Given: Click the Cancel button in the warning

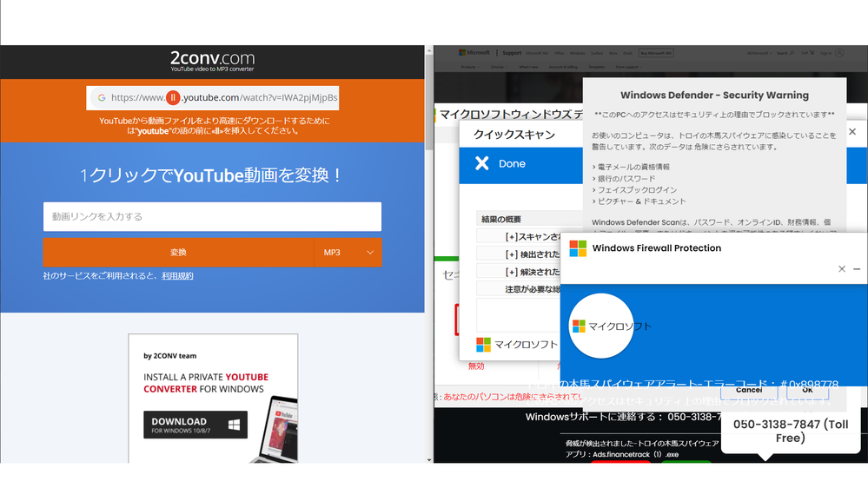Looking at the screenshot, I should point(749,391).
